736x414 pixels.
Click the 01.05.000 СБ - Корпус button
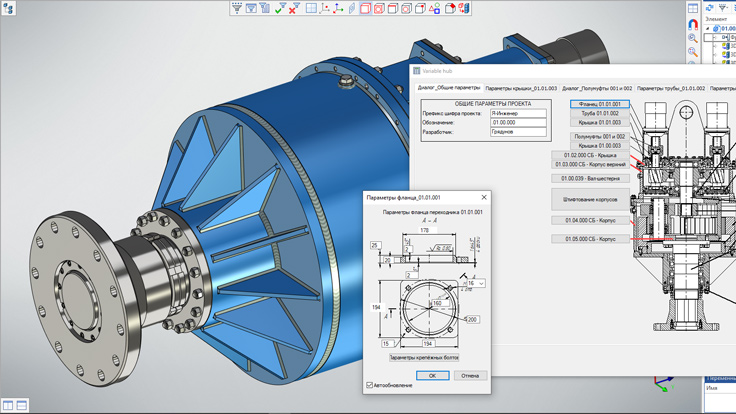pos(590,239)
